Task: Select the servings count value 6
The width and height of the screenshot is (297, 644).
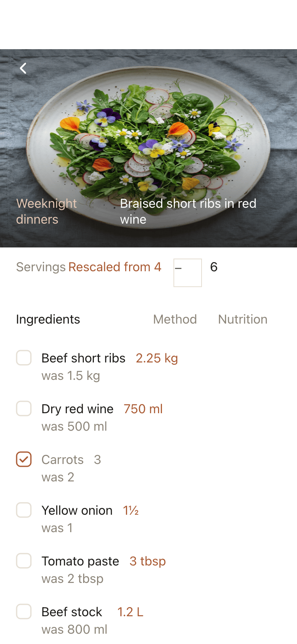Action: pyautogui.click(x=214, y=267)
